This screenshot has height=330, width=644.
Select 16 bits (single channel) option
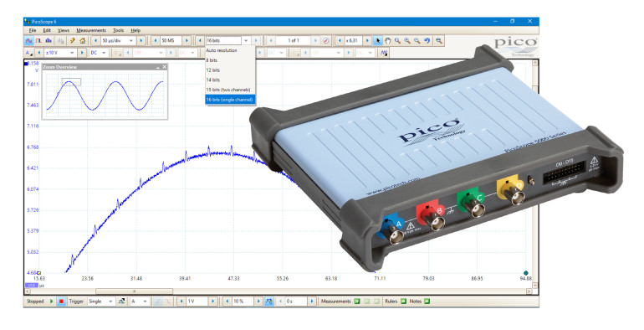pyautogui.click(x=230, y=100)
